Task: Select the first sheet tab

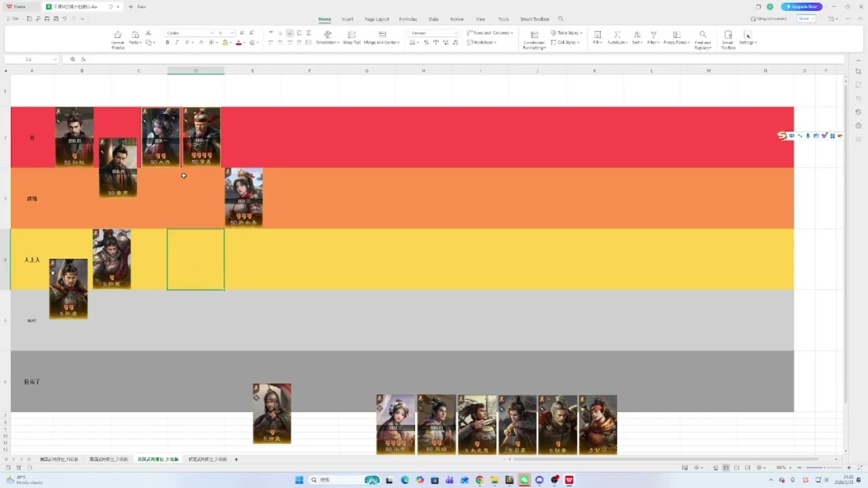Action: pyautogui.click(x=59, y=460)
